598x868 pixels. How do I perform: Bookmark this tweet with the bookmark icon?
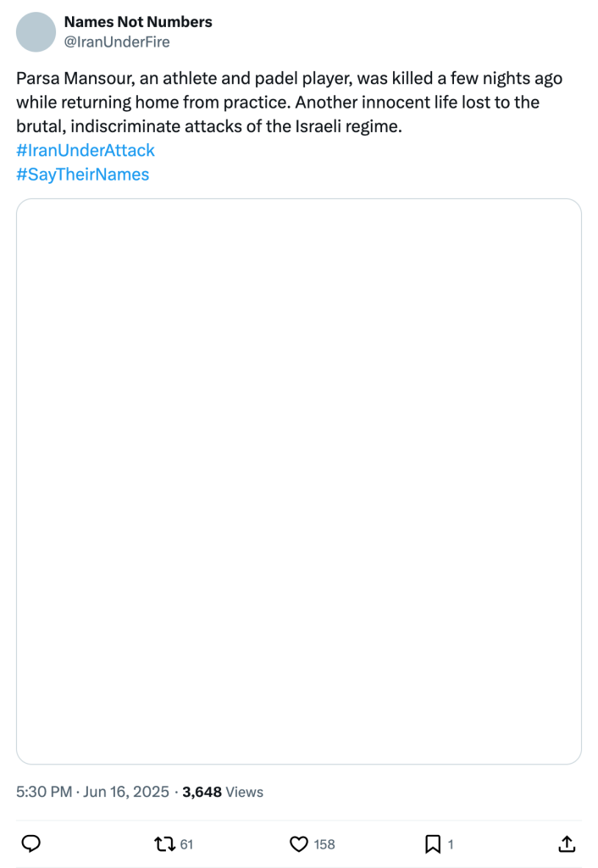tap(432, 843)
